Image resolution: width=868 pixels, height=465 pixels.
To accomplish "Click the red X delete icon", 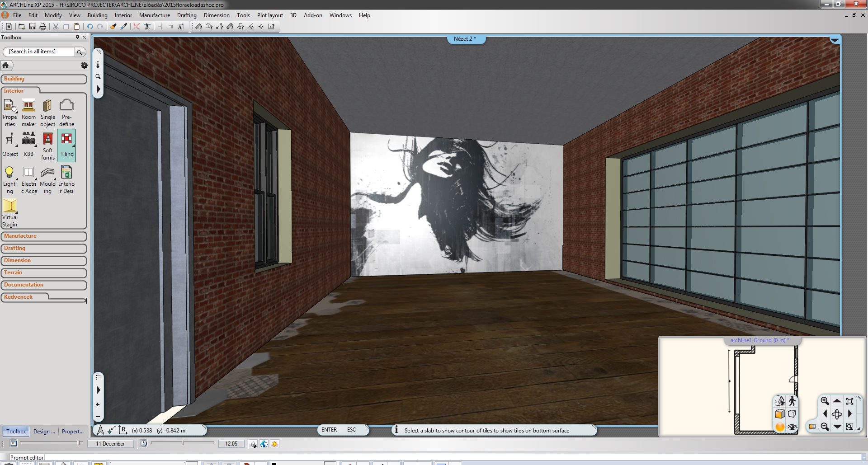I will pos(136,27).
